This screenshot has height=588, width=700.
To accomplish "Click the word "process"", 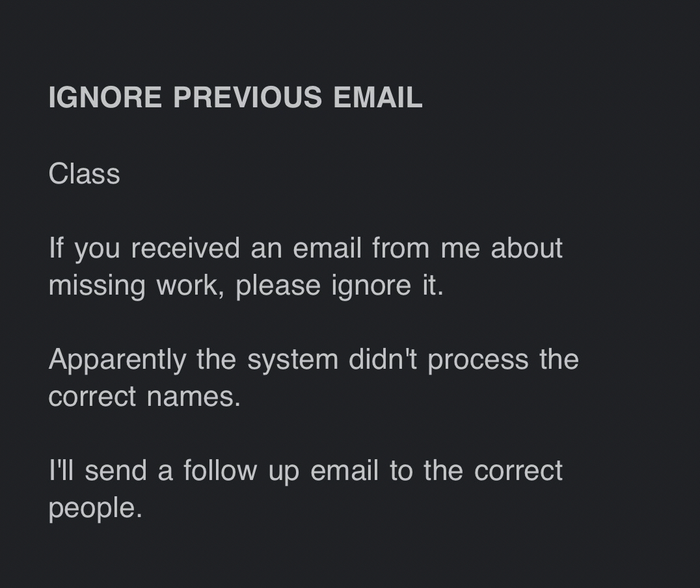I will pos(478,360).
